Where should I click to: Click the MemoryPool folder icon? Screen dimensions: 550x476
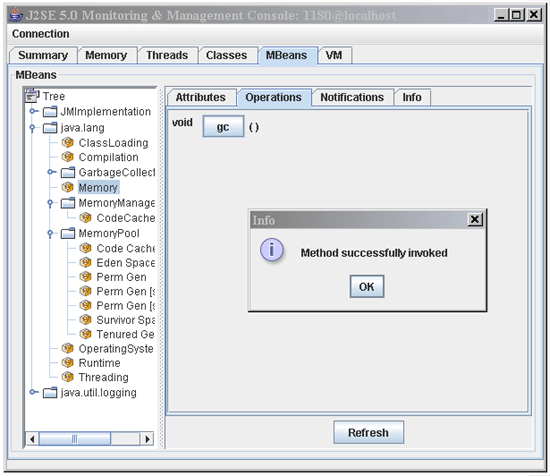click(68, 233)
